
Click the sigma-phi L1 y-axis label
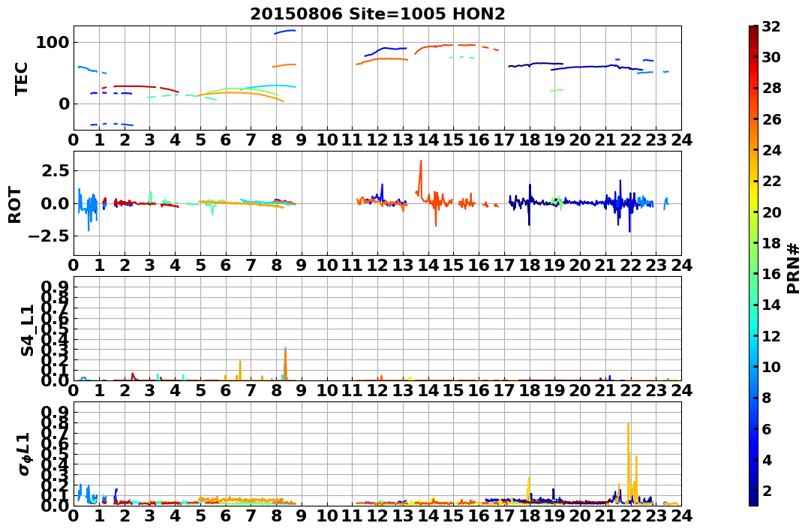[24, 454]
